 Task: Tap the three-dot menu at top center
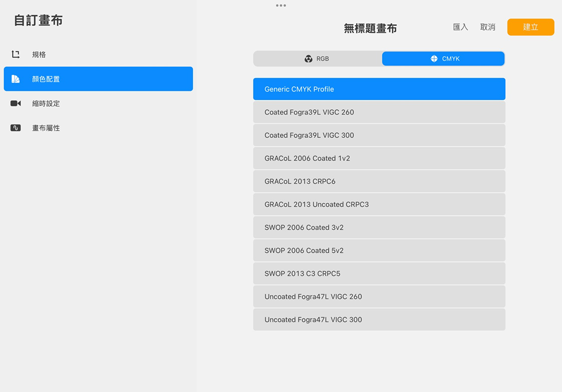tap(281, 6)
